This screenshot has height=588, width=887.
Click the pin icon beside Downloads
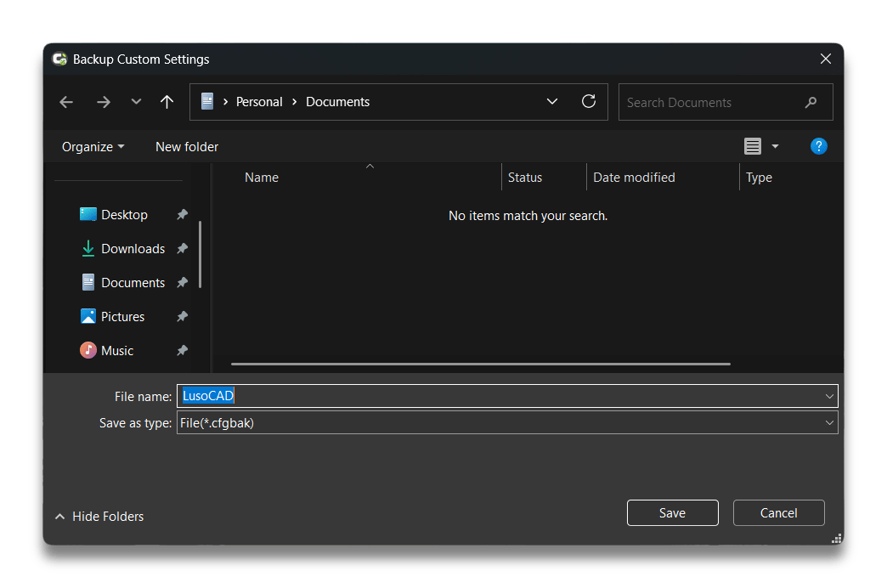tap(182, 249)
